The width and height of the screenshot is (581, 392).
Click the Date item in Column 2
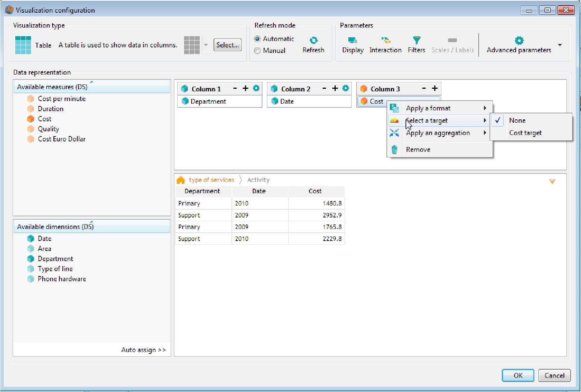click(310, 101)
